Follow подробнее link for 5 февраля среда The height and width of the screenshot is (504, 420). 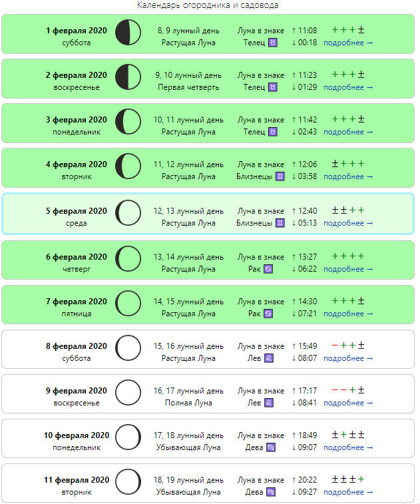point(348,224)
